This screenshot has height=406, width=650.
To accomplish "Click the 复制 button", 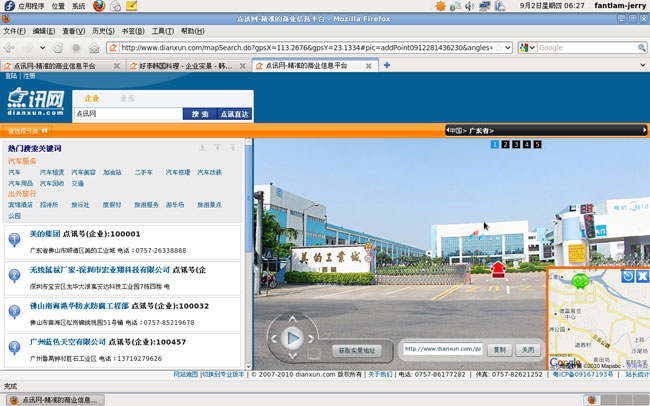I will tap(500, 350).
